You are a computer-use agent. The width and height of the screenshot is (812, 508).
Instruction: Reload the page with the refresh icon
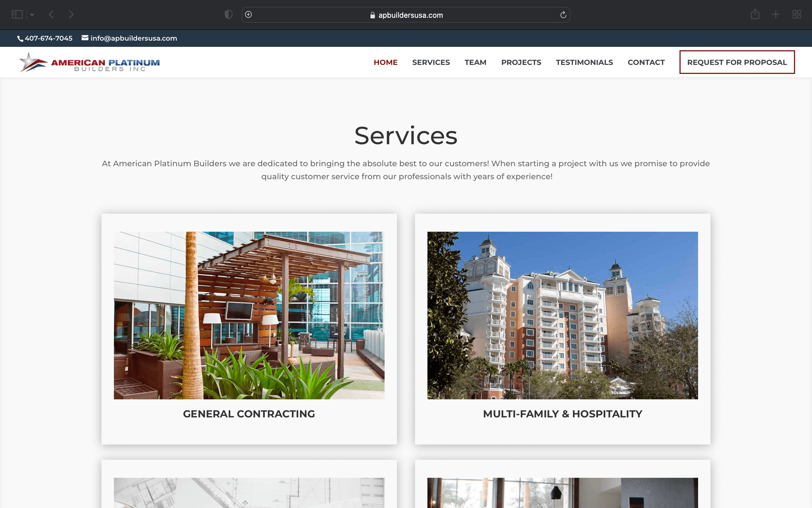tap(563, 15)
